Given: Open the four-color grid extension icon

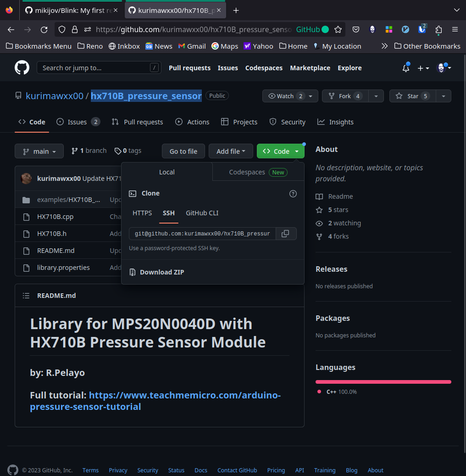Looking at the screenshot, I should point(389,29).
